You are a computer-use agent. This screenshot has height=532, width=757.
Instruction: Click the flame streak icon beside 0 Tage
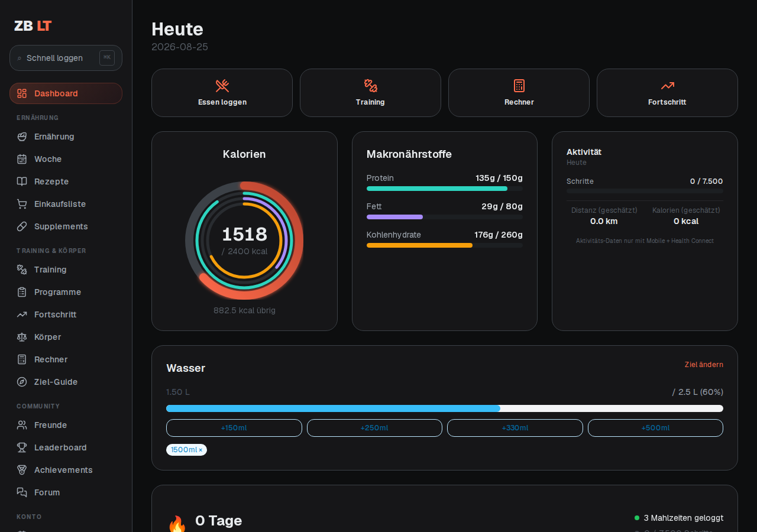tap(177, 524)
